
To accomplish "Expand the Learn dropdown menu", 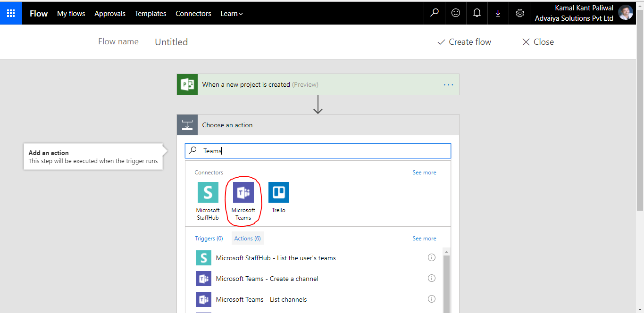I will coord(232,14).
